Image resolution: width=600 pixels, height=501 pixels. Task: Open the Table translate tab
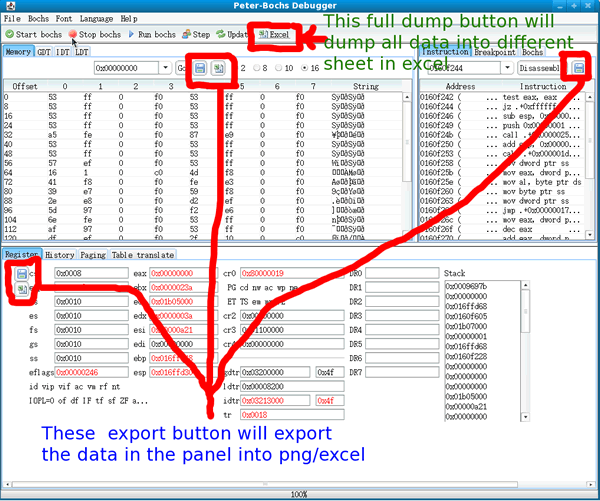tap(142, 255)
